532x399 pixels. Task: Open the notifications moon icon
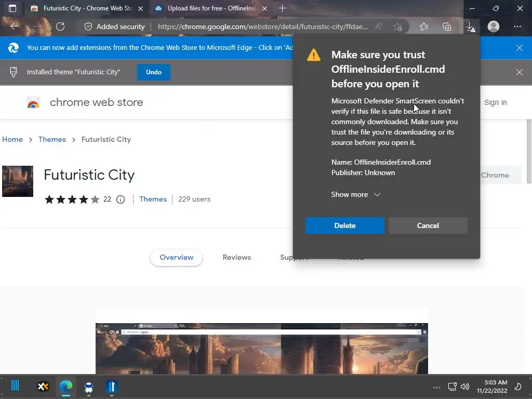coord(518,387)
